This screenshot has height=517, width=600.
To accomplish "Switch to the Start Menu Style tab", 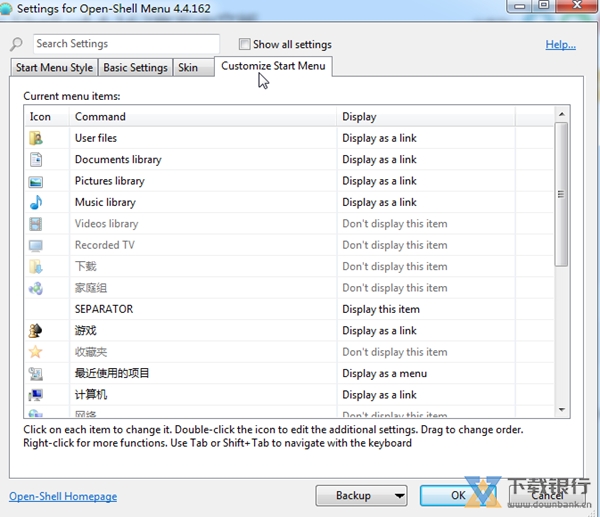I will [54, 68].
